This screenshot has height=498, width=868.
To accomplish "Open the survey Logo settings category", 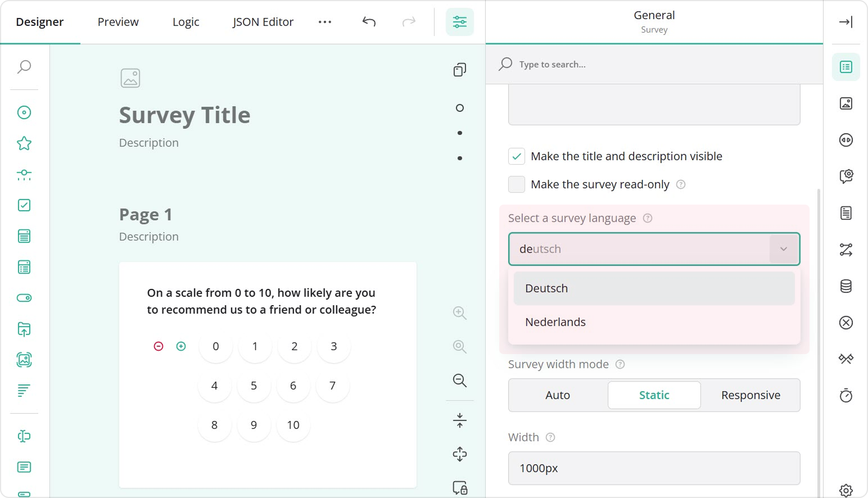I will (846, 103).
